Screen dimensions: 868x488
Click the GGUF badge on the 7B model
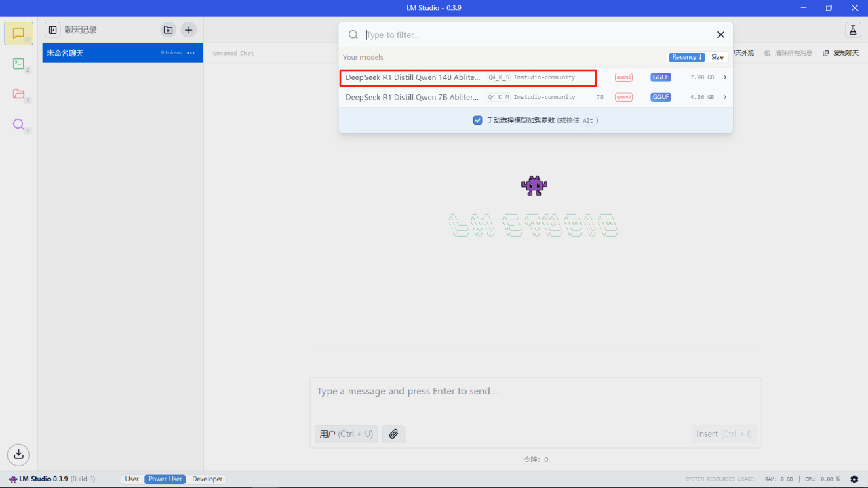click(x=660, y=97)
